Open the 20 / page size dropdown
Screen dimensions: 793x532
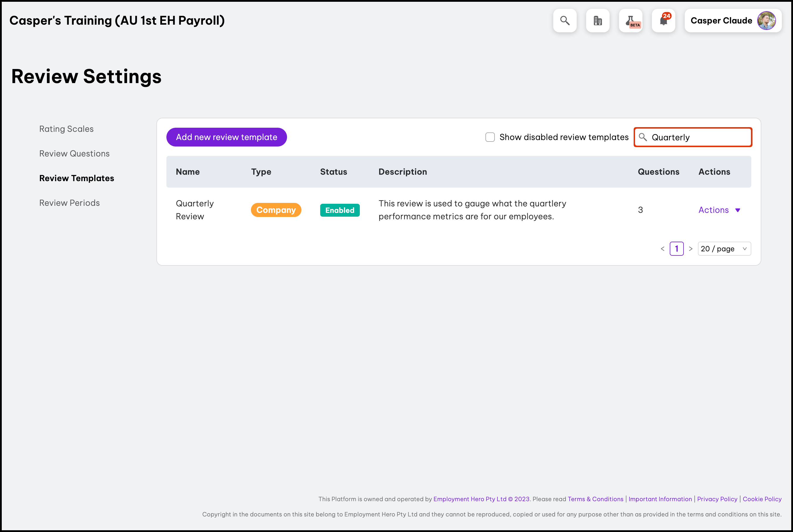tap(724, 249)
